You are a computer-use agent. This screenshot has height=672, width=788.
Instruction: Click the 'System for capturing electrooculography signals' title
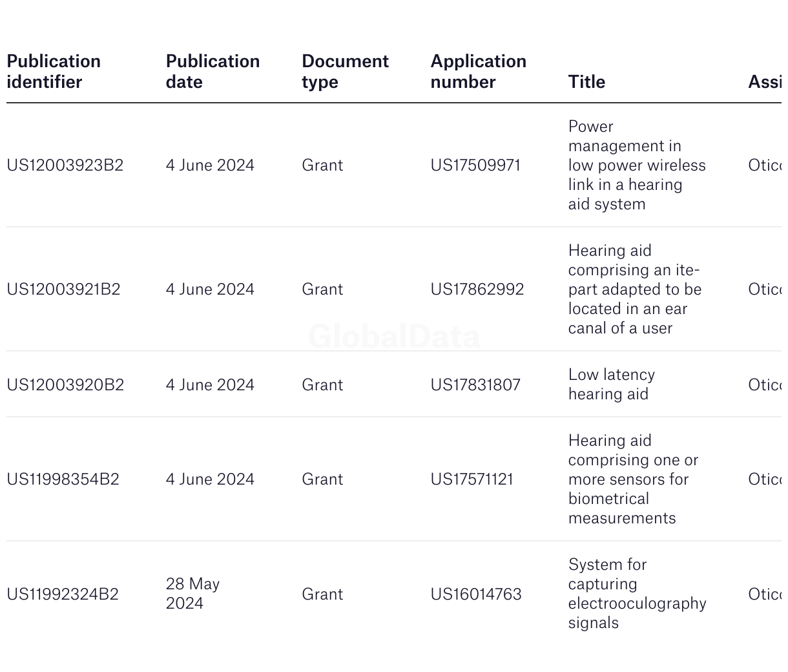point(638,594)
